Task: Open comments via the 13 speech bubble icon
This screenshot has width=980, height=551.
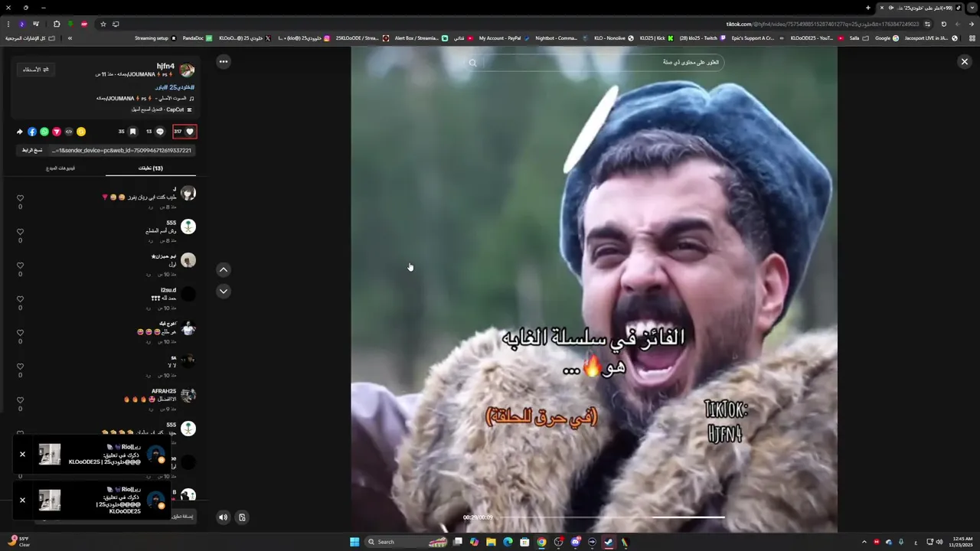Action: pos(160,132)
